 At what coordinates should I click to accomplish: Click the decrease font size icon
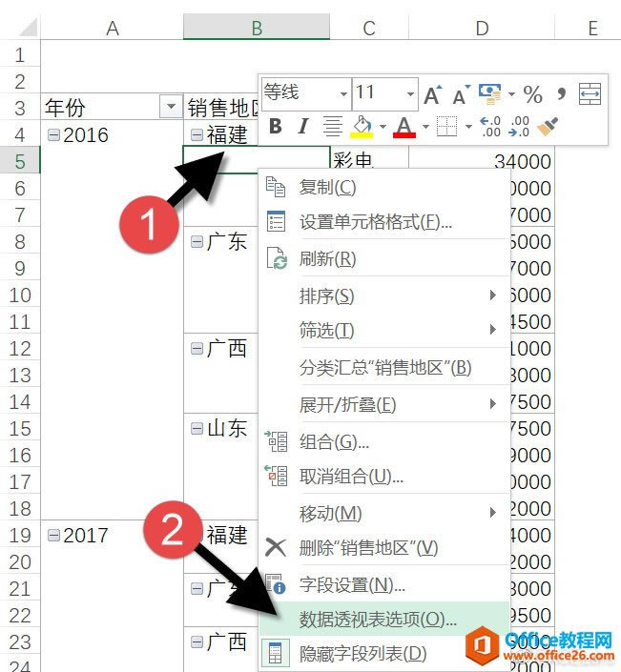(x=462, y=94)
